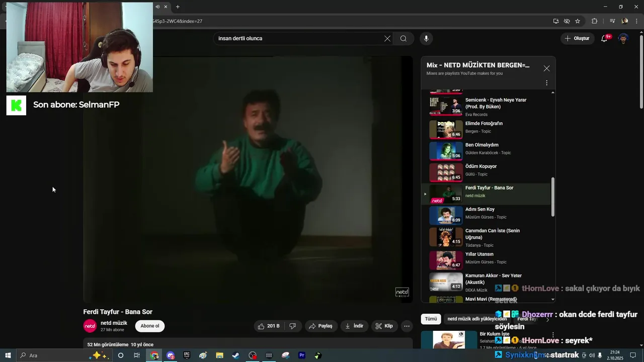
Task: Open the notifications bell
Action: pyautogui.click(x=604, y=38)
